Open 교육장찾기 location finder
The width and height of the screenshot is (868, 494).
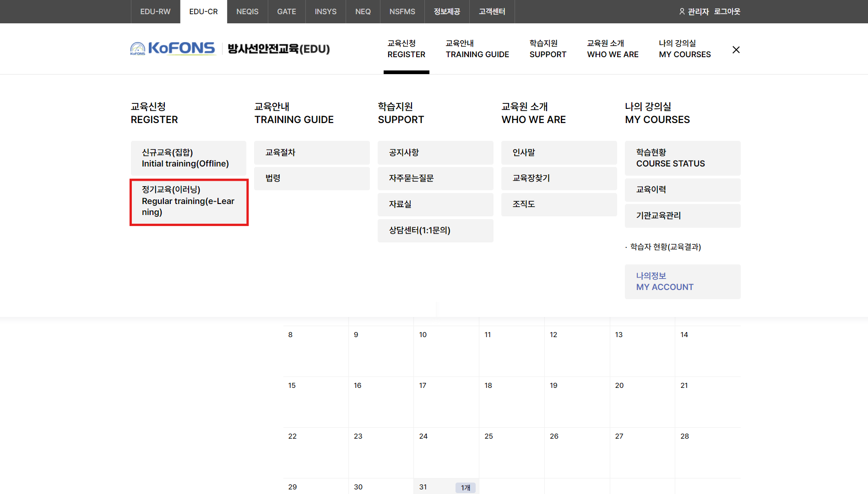(x=559, y=178)
